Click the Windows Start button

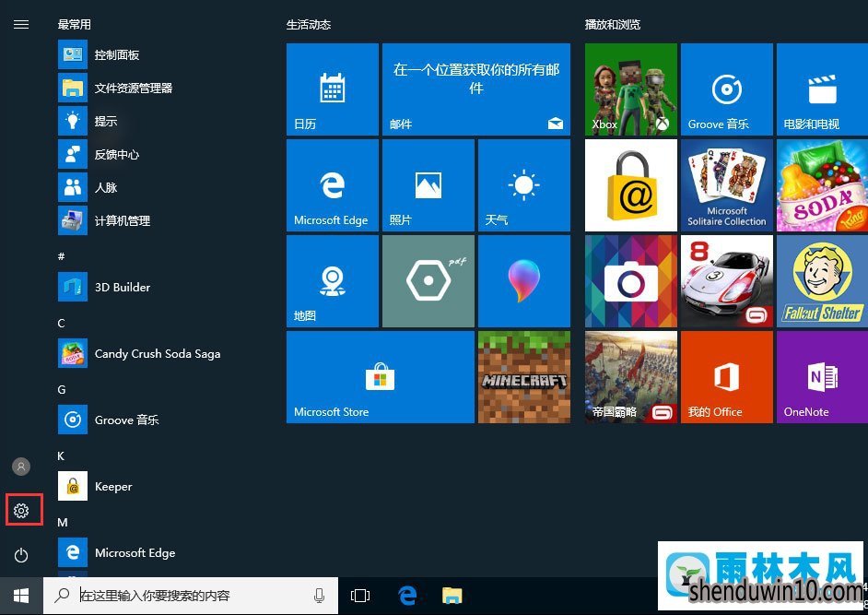click(x=21, y=596)
